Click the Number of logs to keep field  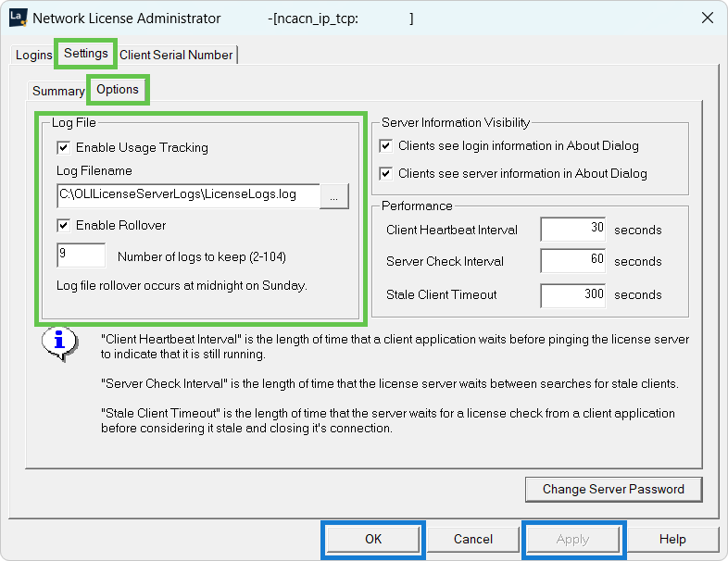(82, 256)
